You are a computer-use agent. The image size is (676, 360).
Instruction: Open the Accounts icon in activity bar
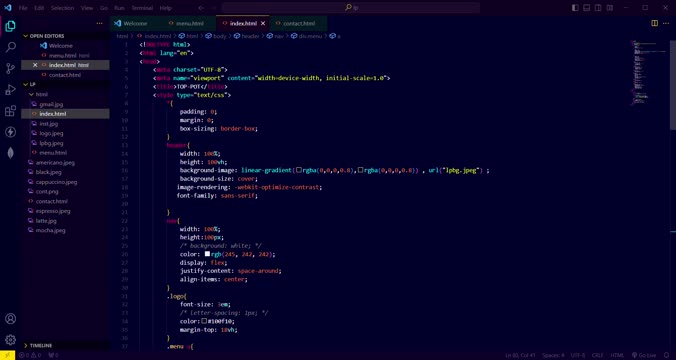tap(10, 319)
